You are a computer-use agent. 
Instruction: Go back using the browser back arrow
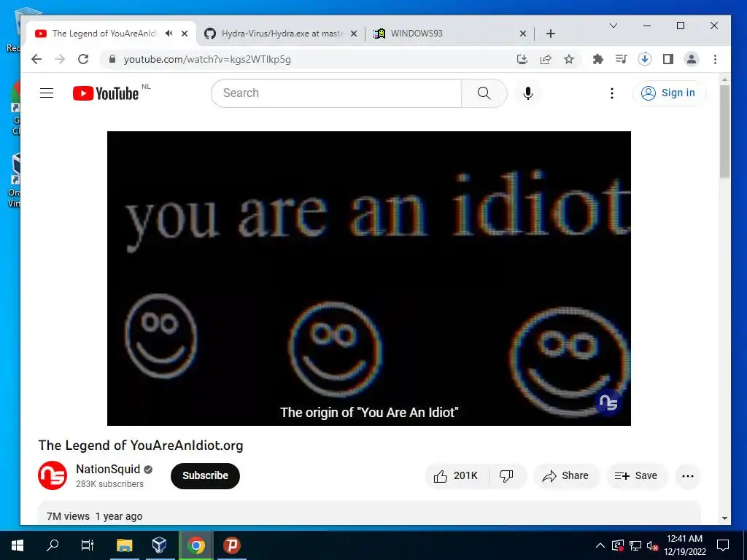tap(36, 59)
